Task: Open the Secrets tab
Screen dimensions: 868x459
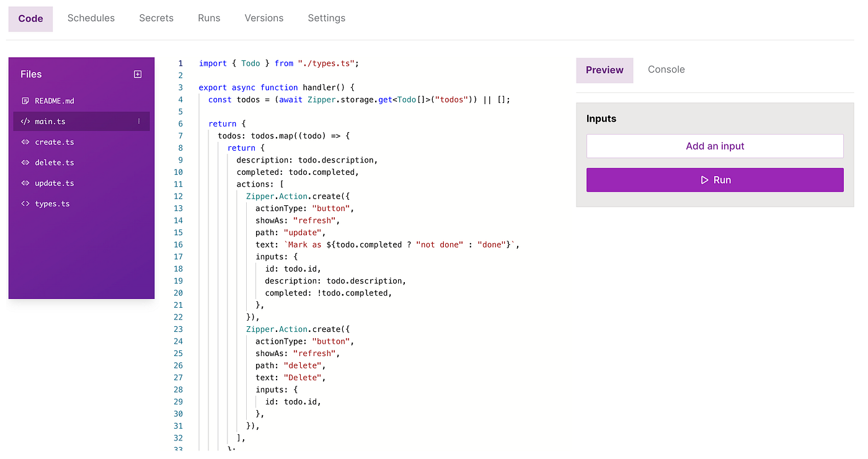Action: [156, 18]
